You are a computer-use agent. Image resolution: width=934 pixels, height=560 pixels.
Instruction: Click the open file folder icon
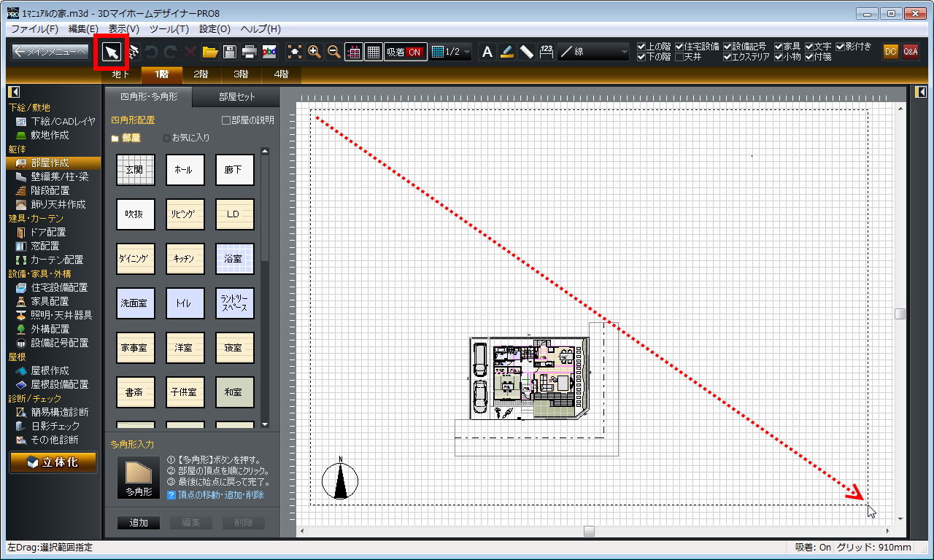210,52
